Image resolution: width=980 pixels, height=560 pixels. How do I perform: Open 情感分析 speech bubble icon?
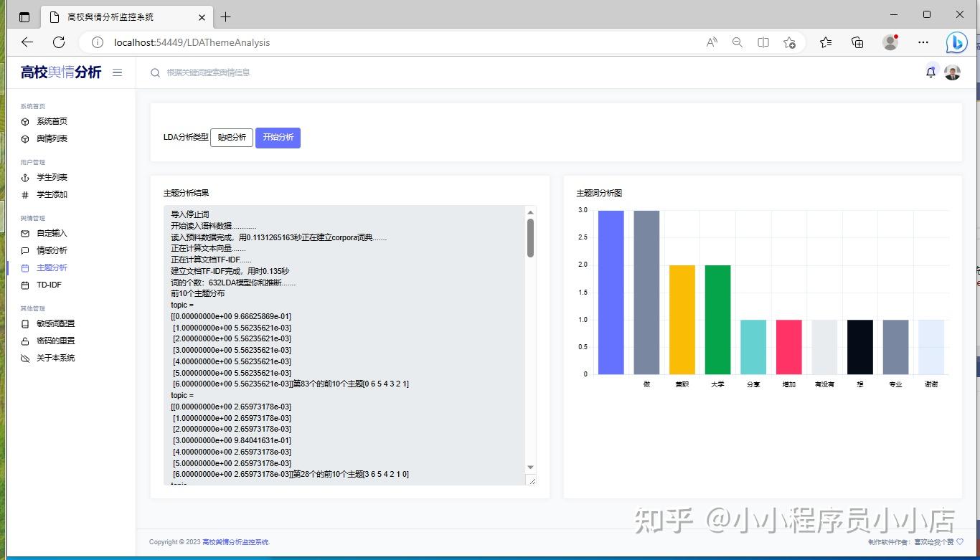click(x=25, y=250)
